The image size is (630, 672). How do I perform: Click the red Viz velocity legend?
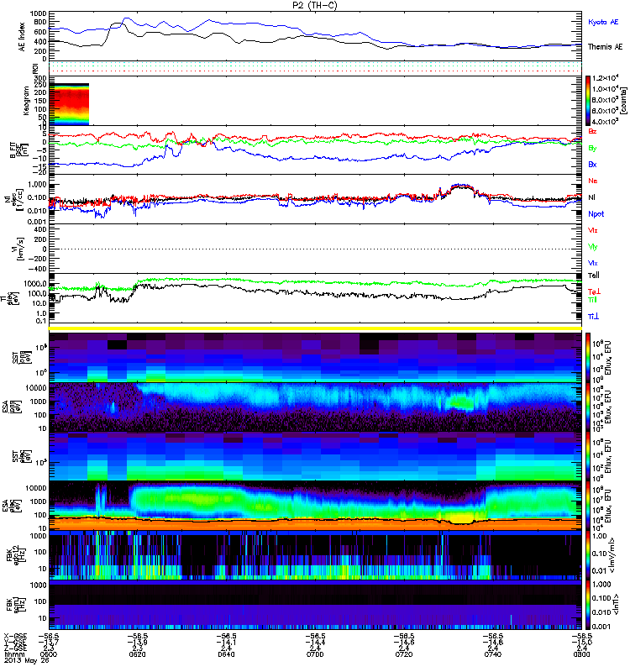pyautogui.click(x=592, y=230)
